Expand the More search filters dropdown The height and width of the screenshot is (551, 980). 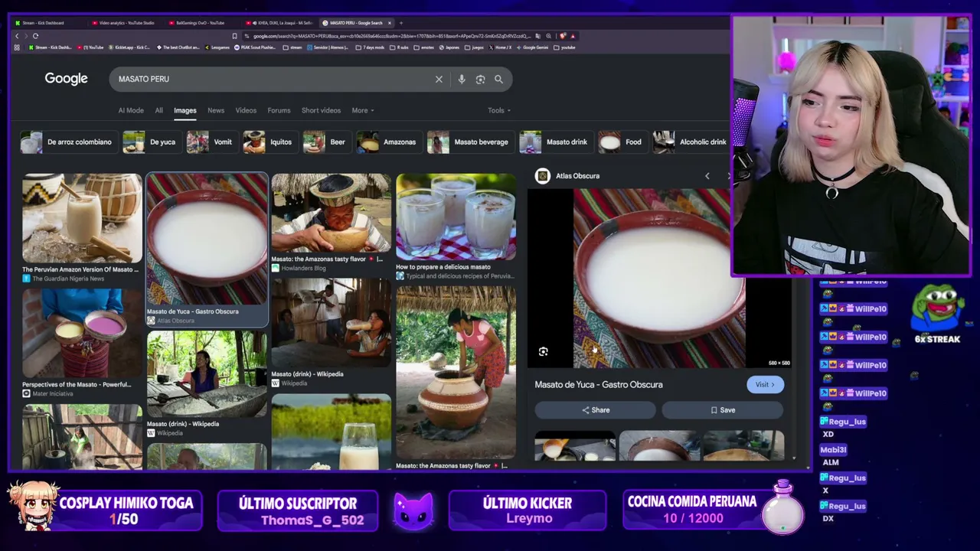363,110
